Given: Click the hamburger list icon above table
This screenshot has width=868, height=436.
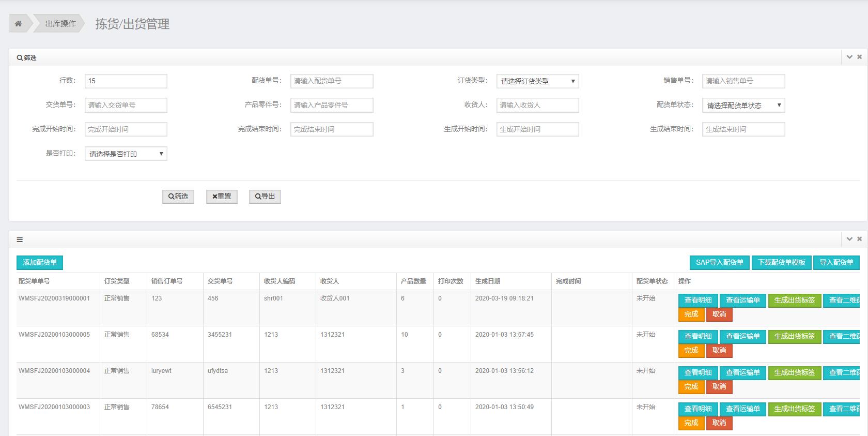Looking at the screenshot, I should pos(20,239).
